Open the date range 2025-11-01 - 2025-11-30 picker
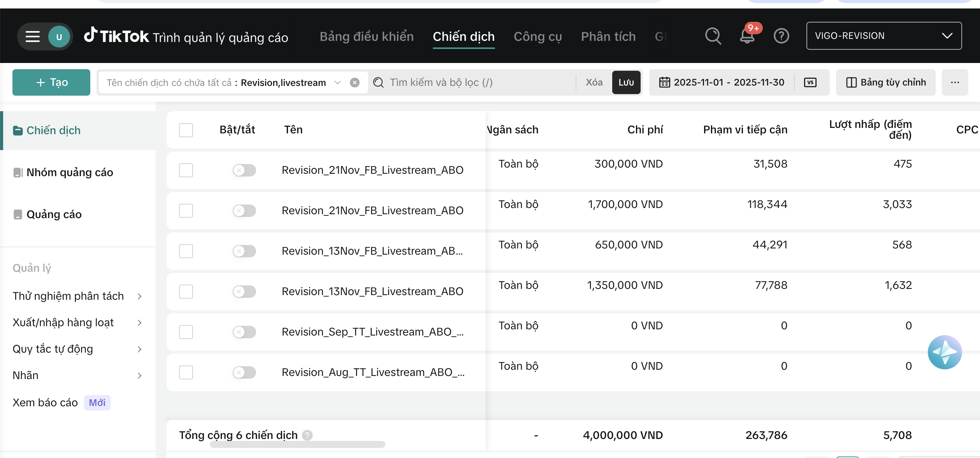This screenshot has width=980, height=458. point(729,82)
